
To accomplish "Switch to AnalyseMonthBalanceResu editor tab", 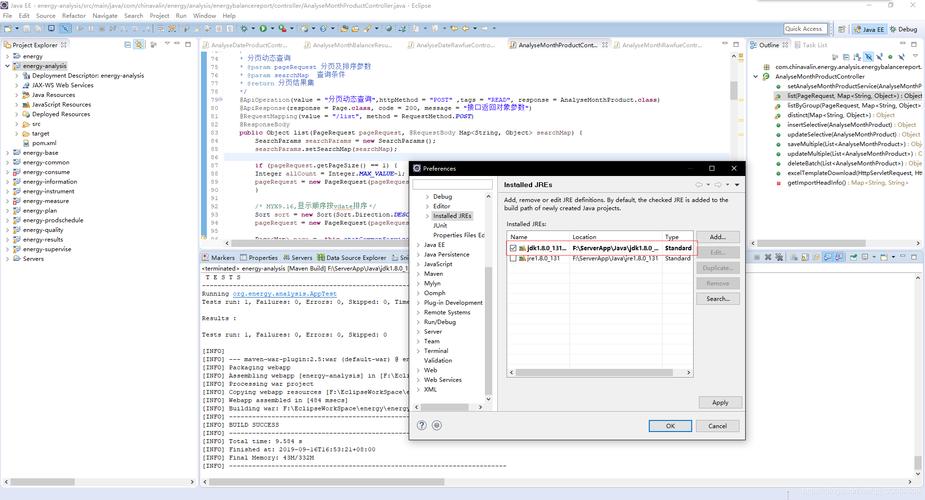I will 347,45.
